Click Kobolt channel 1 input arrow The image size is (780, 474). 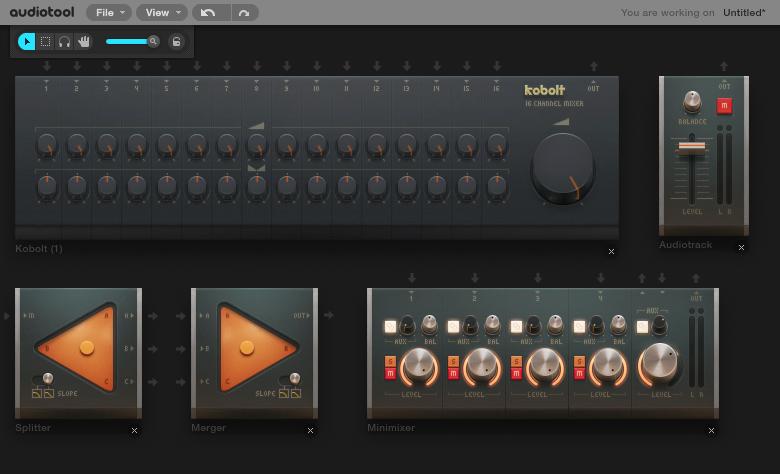coord(46,66)
